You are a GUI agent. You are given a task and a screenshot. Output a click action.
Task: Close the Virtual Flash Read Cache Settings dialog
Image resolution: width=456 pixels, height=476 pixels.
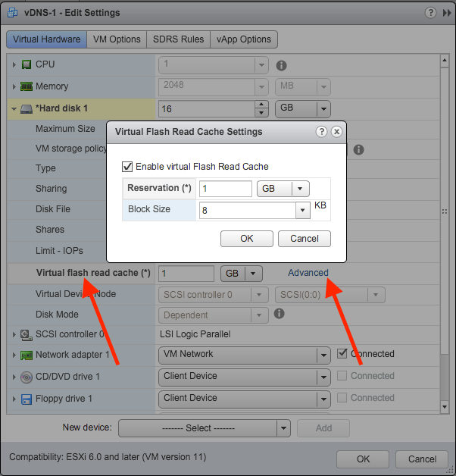(x=336, y=132)
